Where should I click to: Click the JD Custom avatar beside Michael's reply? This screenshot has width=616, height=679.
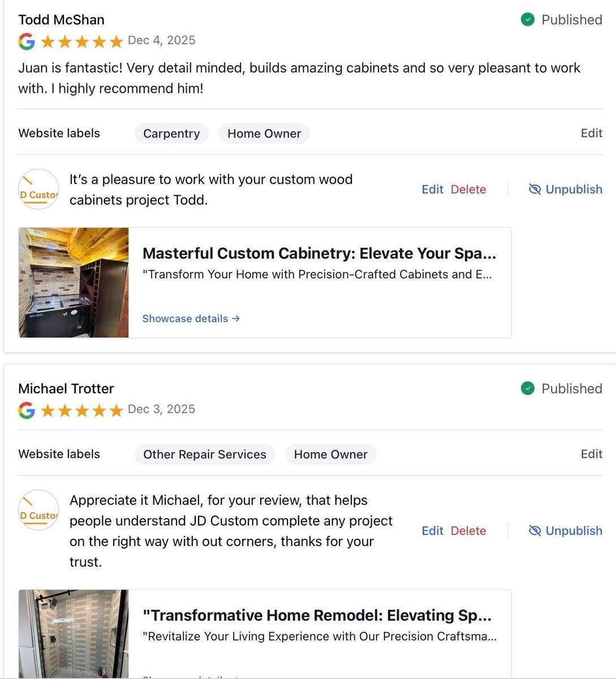38,510
